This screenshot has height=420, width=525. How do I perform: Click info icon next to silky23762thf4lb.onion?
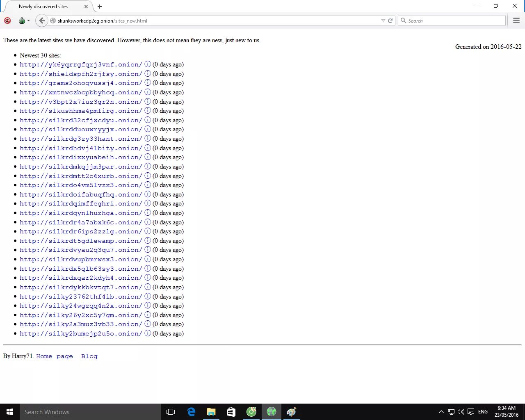coord(148,296)
